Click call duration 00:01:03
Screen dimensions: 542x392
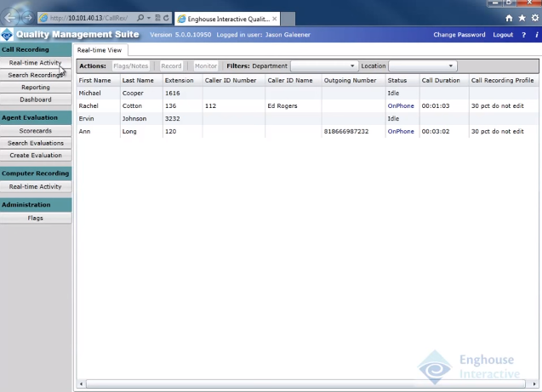click(x=436, y=105)
